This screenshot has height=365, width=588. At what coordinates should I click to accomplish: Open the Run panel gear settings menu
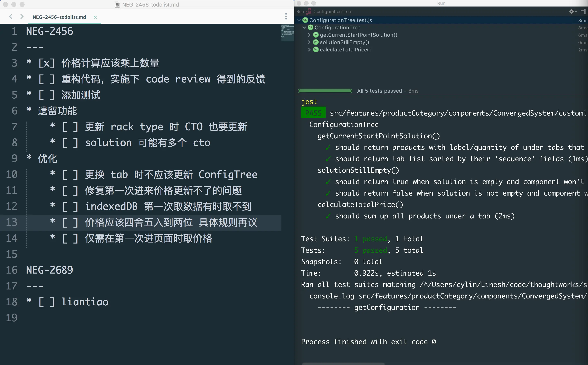coord(572,11)
